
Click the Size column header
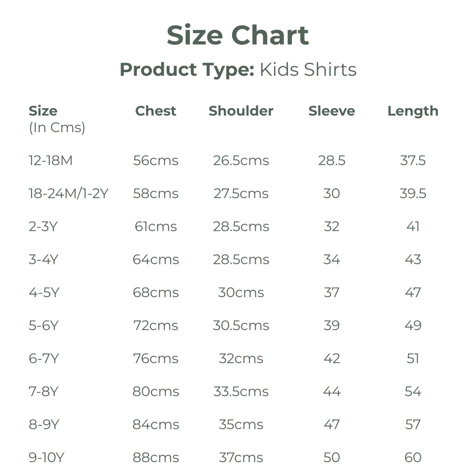tap(43, 111)
